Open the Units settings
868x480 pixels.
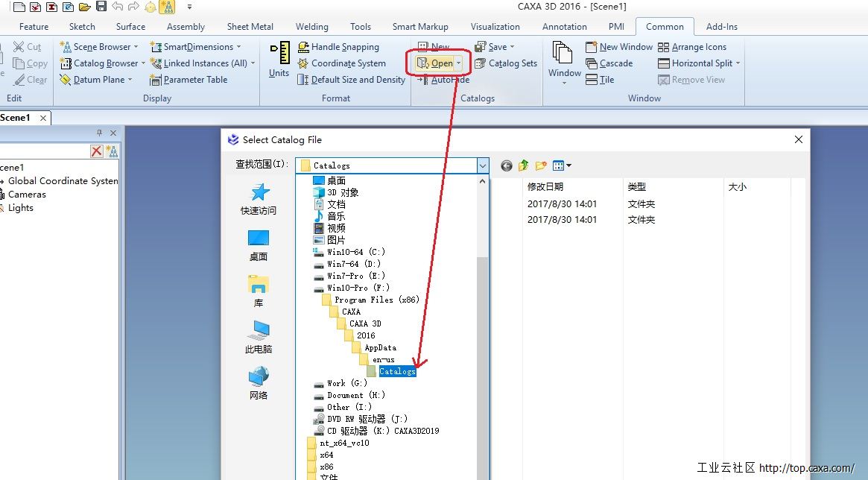point(279,59)
